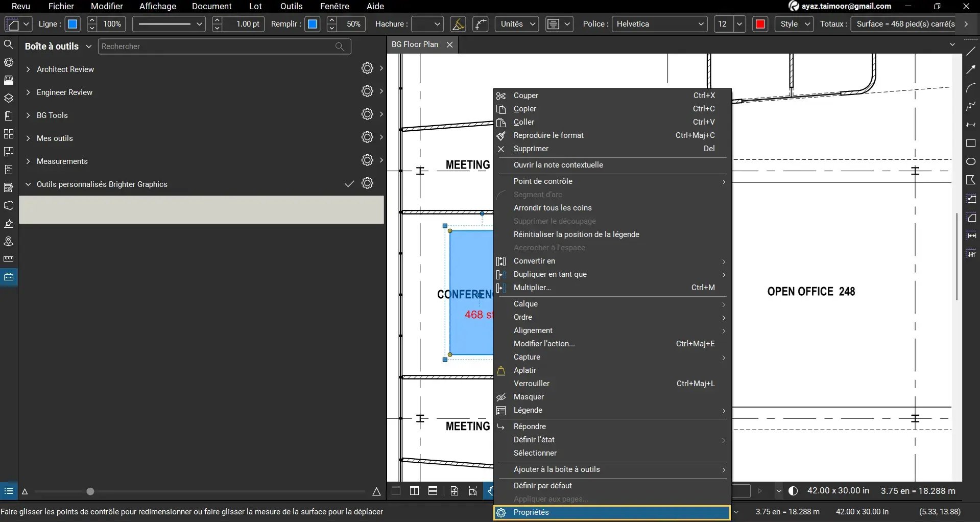This screenshot has height=522, width=980.
Task: Open the bookmarks panel in sidebar
Action: [x=9, y=116]
